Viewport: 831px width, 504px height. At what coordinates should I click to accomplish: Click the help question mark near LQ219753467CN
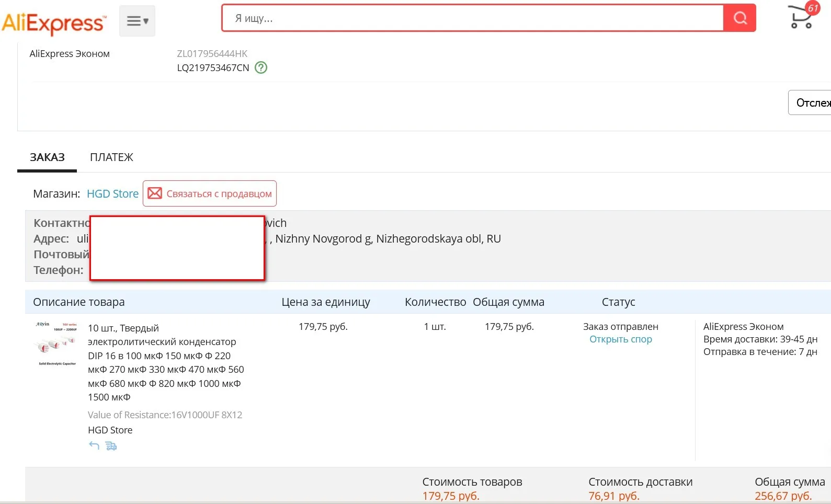click(261, 67)
